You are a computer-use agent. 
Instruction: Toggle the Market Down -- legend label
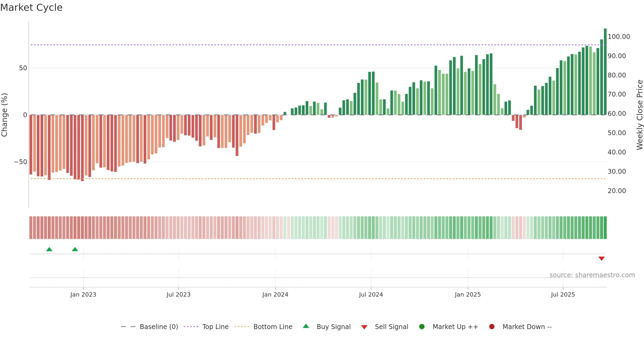(x=527, y=327)
